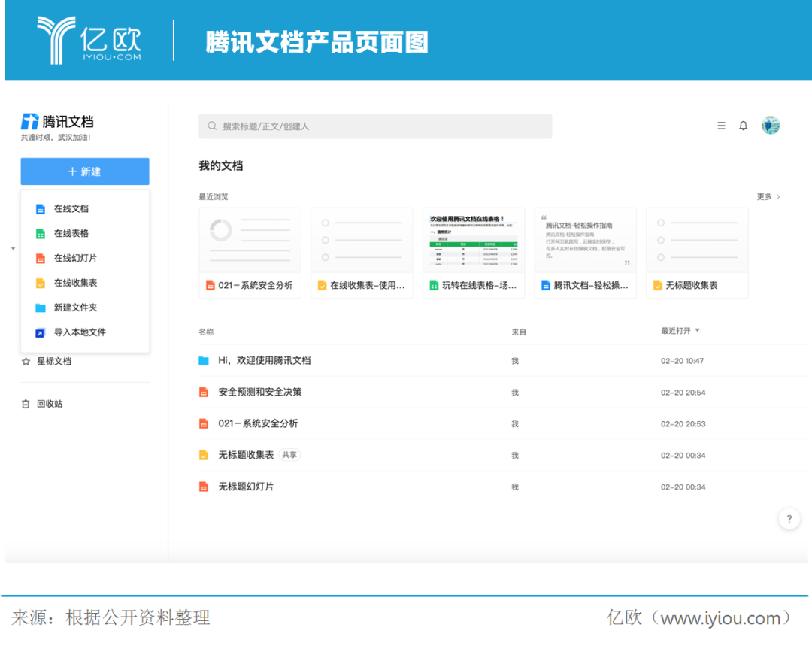812x652 pixels.
Task: Click form icon on 在线收集表-使用 card
Action: click(x=322, y=285)
